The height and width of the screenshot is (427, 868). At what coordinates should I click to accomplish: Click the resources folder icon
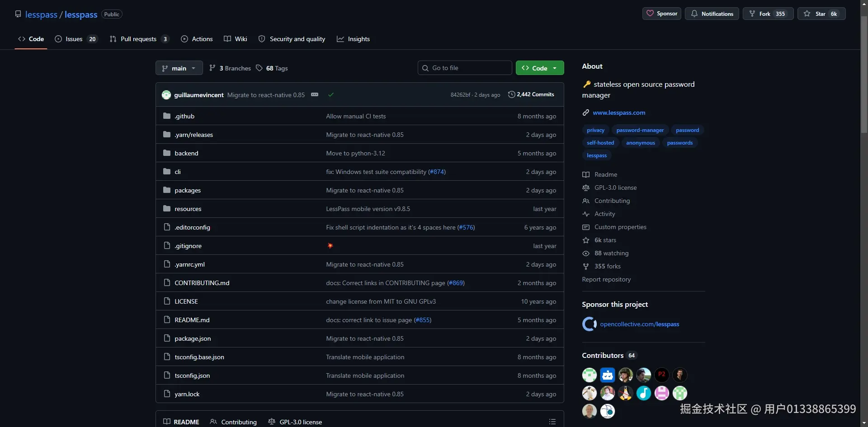pos(167,208)
